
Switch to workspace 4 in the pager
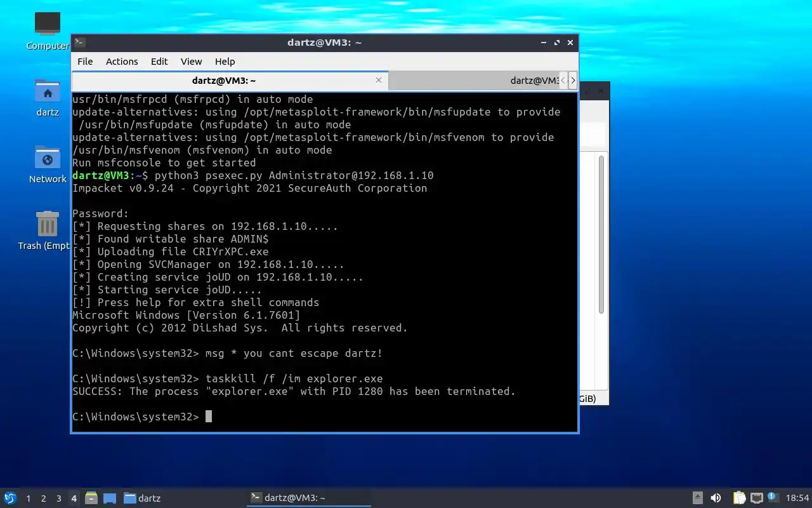coord(74,498)
